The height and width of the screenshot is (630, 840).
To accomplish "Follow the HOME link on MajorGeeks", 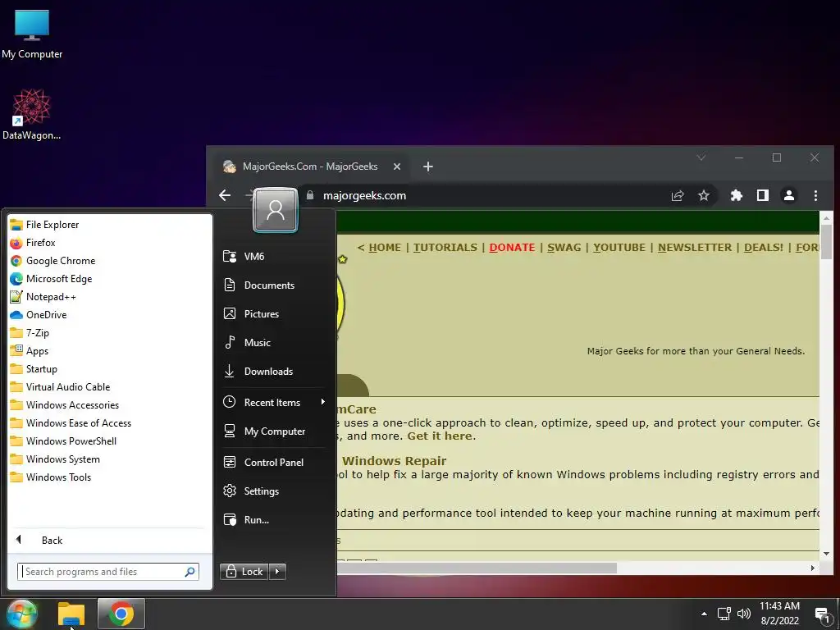I will (385, 248).
